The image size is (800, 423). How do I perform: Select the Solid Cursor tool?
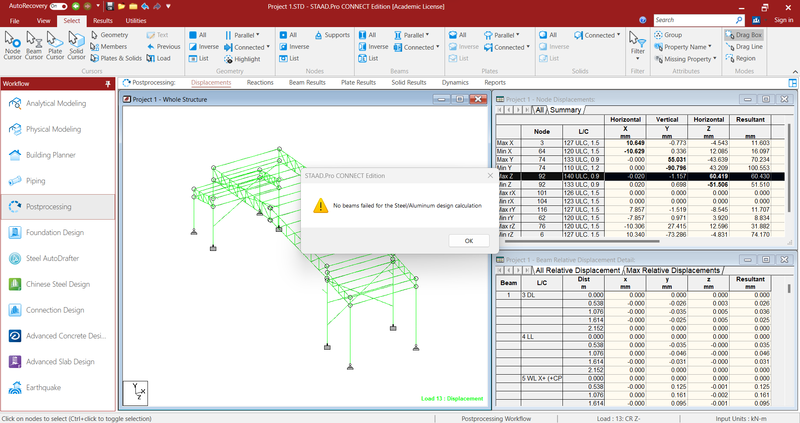pyautogui.click(x=76, y=45)
